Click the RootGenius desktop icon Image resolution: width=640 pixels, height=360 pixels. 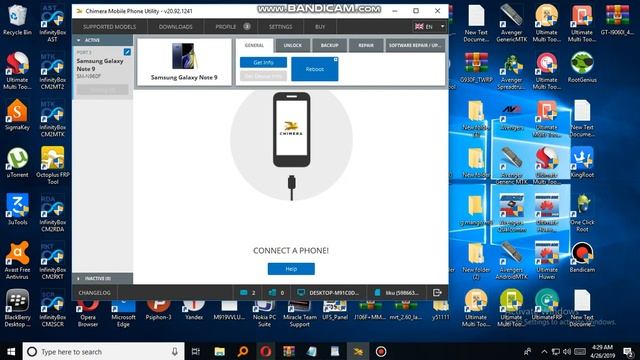(582, 67)
